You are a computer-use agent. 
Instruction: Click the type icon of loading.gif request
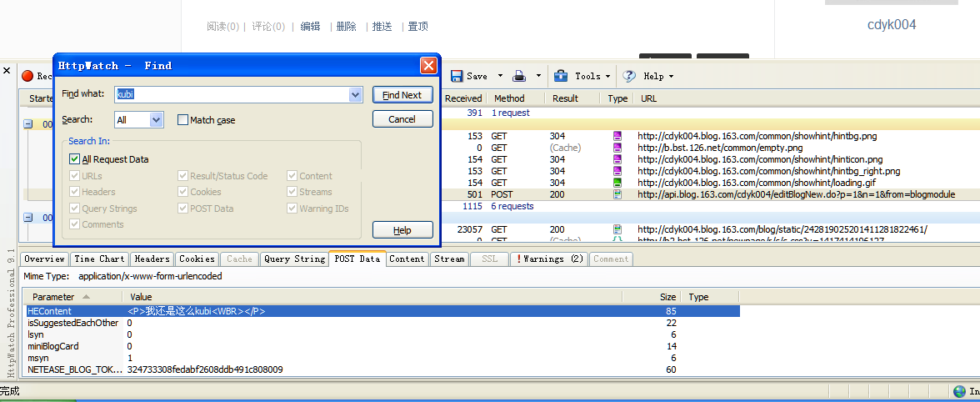click(x=617, y=183)
